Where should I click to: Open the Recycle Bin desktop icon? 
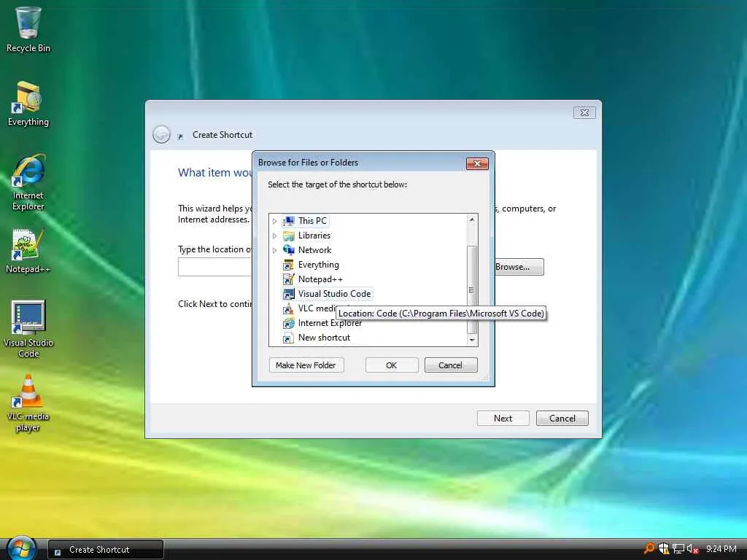[x=28, y=29]
